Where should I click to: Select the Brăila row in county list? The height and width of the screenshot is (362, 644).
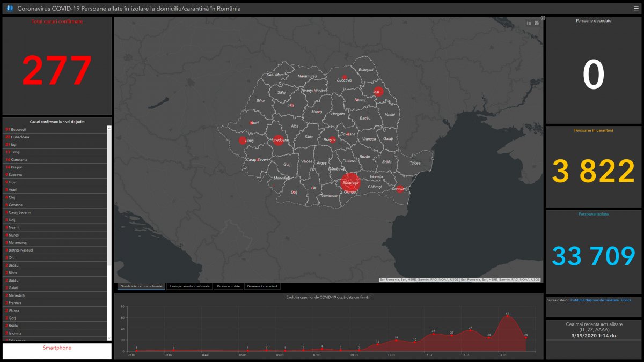tap(55, 326)
